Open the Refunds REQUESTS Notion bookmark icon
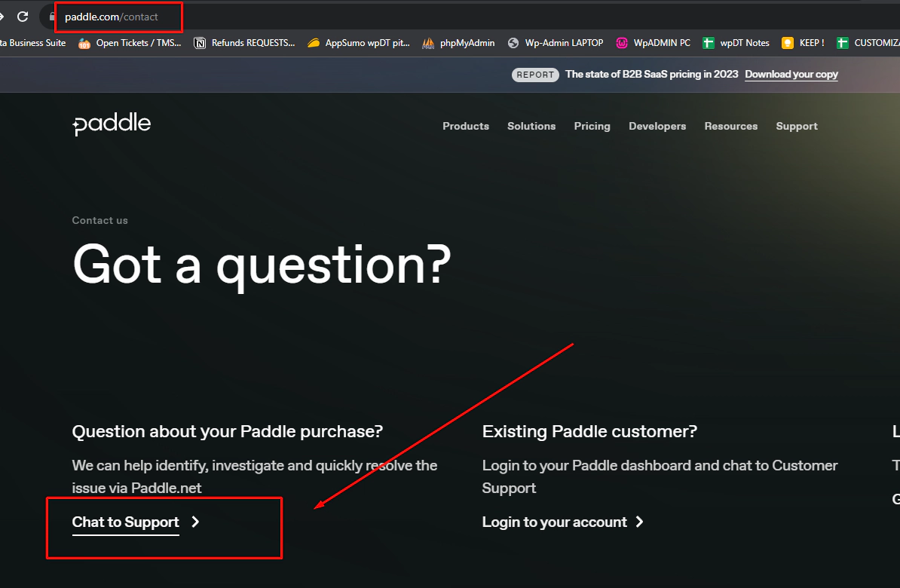The width and height of the screenshot is (900, 588). pyautogui.click(x=200, y=43)
